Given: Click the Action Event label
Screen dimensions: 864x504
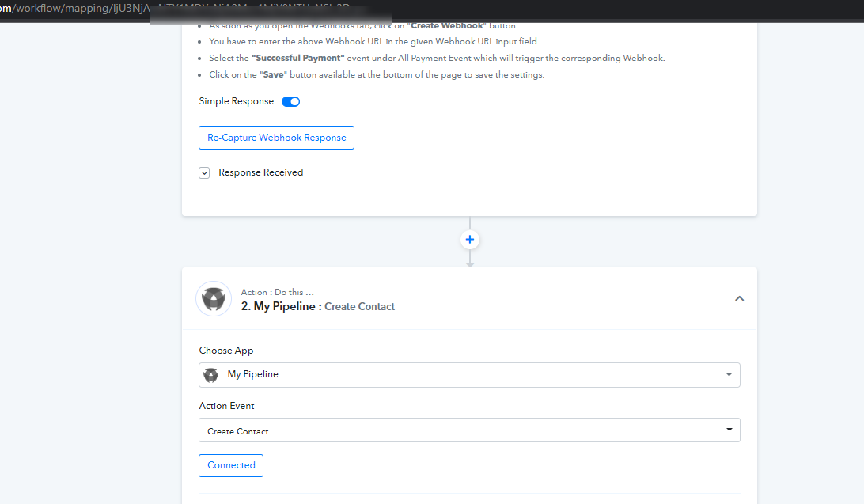Looking at the screenshot, I should [x=226, y=405].
